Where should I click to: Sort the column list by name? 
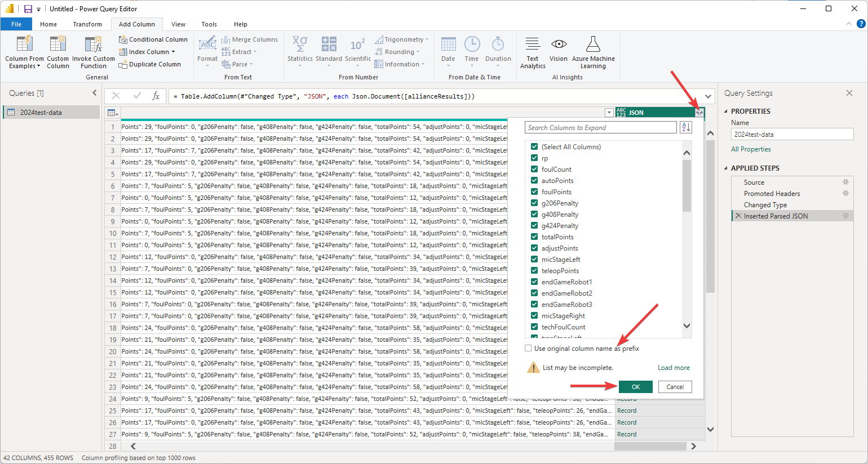pyautogui.click(x=686, y=128)
